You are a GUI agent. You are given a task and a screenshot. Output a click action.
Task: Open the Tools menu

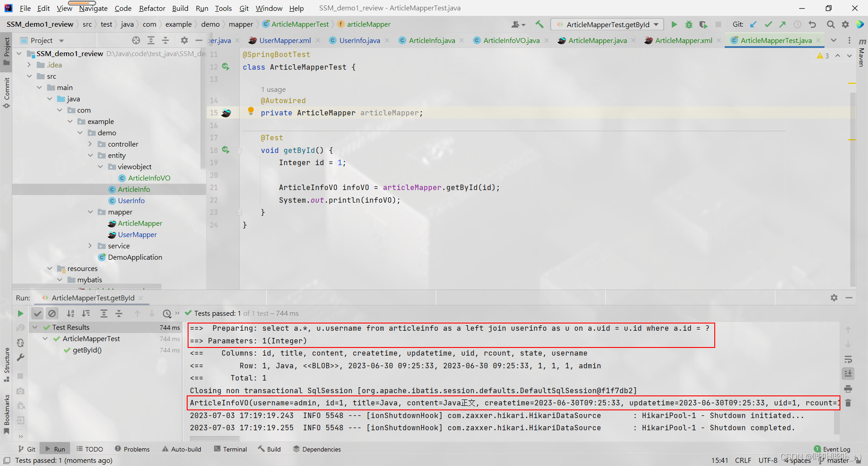(x=223, y=8)
